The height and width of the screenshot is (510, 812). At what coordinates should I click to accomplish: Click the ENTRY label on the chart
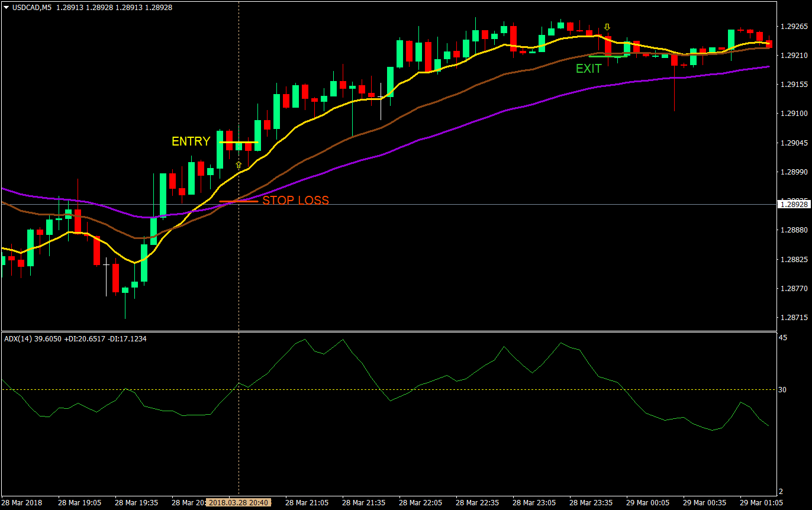click(x=191, y=141)
